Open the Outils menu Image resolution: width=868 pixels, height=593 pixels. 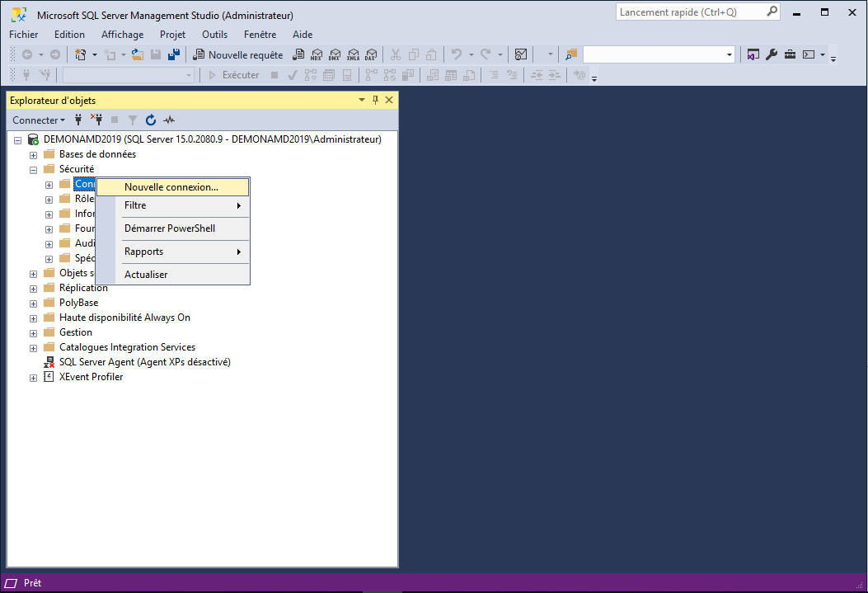[x=214, y=35]
